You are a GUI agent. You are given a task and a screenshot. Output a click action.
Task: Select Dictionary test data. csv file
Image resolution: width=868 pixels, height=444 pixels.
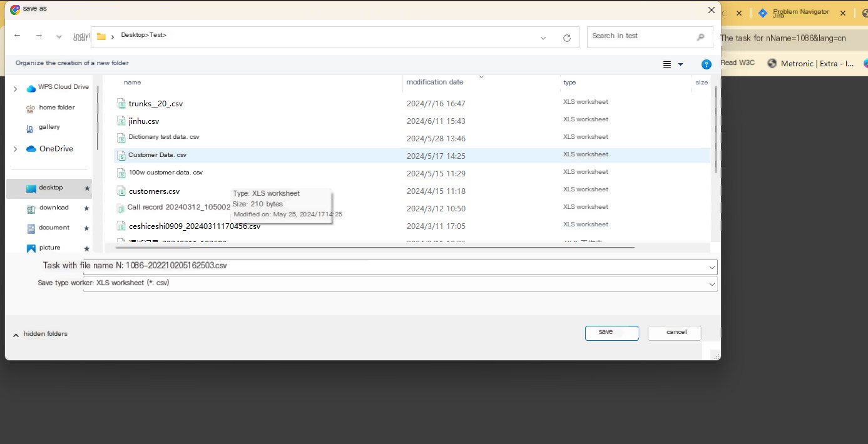164,137
